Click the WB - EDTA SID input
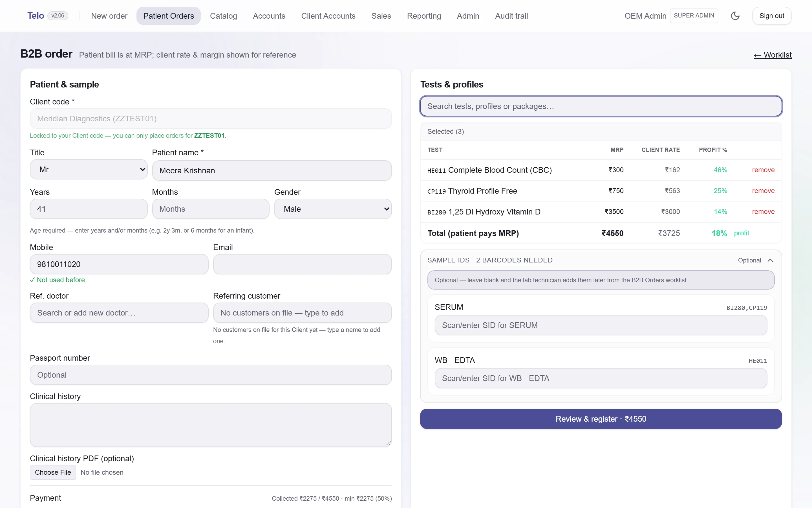The image size is (812, 508). 601,378
